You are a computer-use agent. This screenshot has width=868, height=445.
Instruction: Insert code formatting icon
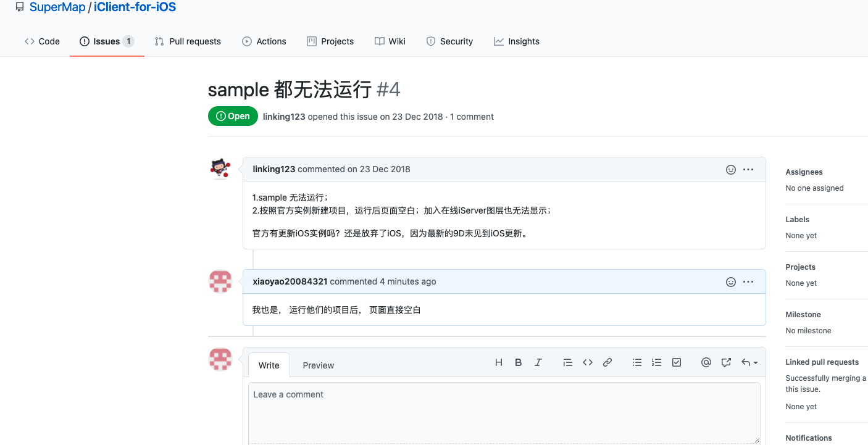(588, 363)
